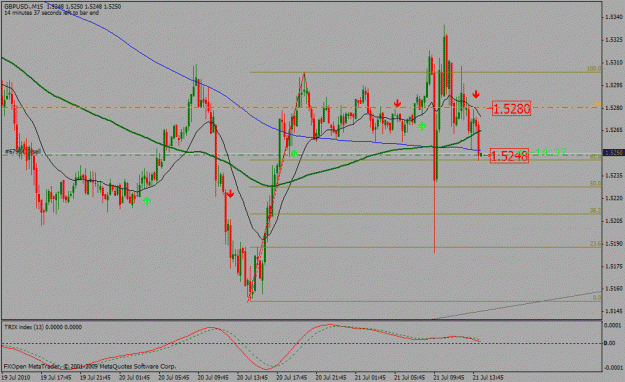Click 1.5205 on the price axis
This screenshot has width=625, height=382.
coord(614,221)
